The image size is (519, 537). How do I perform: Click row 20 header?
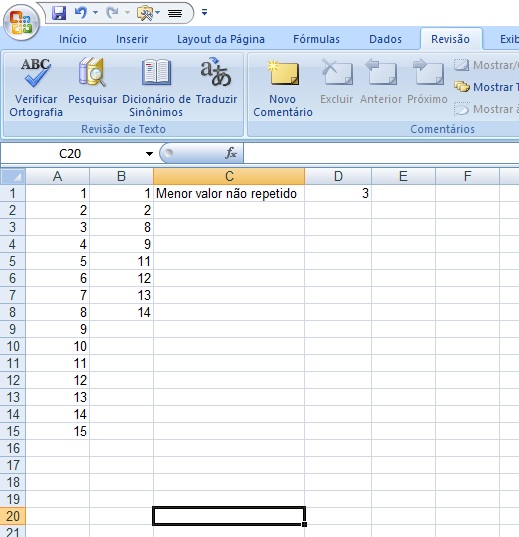(13, 516)
